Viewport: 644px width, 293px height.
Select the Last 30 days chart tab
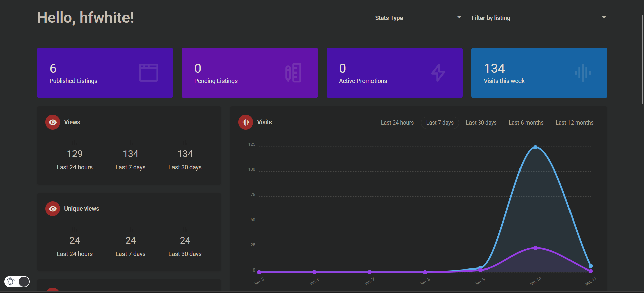click(481, 123)
